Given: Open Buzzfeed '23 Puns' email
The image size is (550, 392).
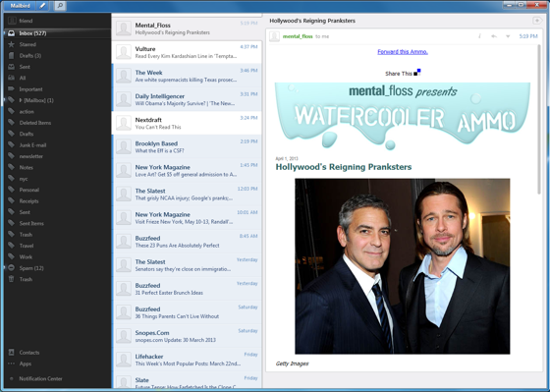Looking at the screenshot, I should 187,242.
